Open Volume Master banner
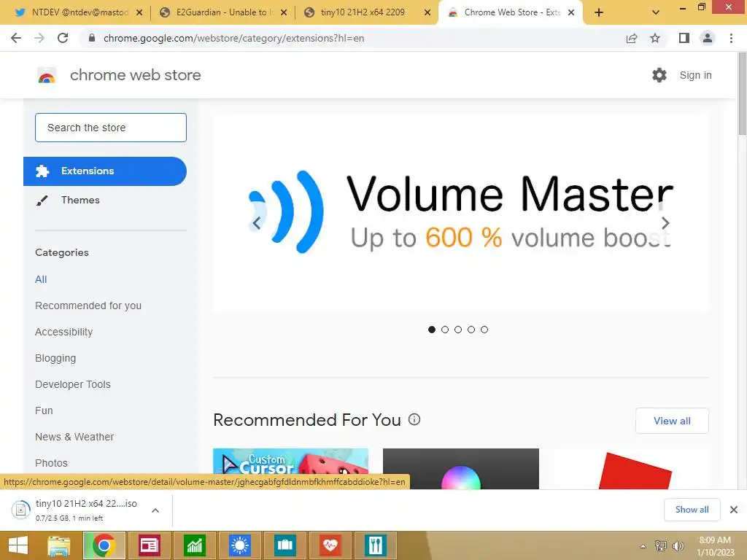747x560 pixels. [x=461, y=213]
